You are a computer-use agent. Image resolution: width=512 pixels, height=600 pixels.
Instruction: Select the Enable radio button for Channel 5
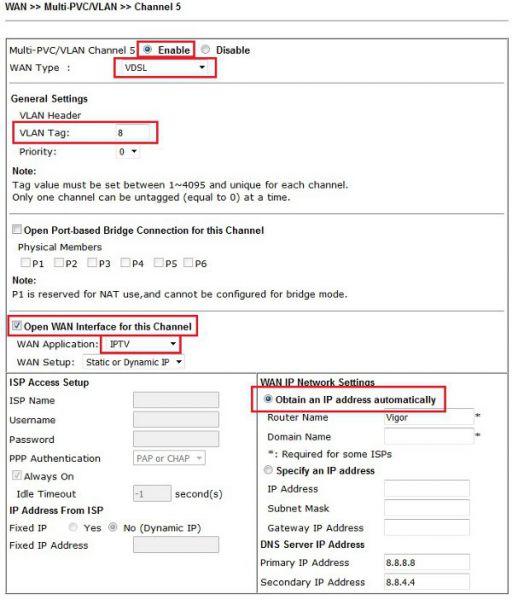click(148, 49)
